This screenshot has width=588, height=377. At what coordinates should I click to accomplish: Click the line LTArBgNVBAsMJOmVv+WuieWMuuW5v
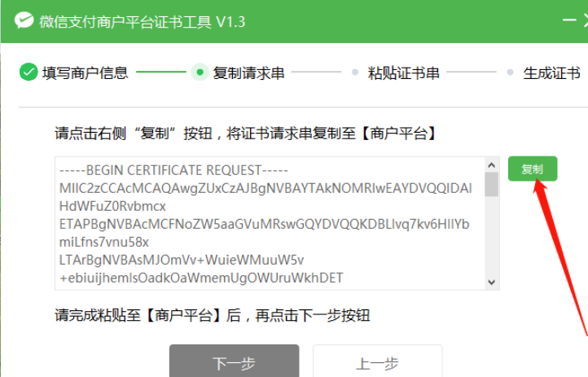[182, 260]
